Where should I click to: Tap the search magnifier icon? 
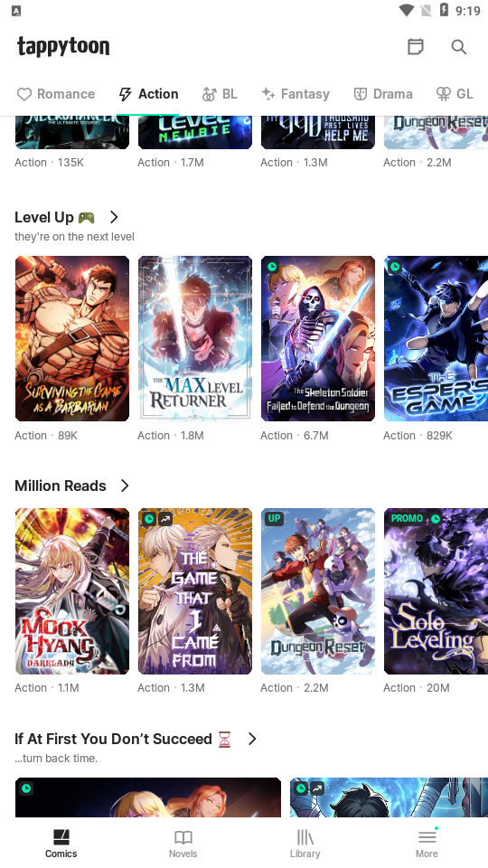[x=459, y=46]
